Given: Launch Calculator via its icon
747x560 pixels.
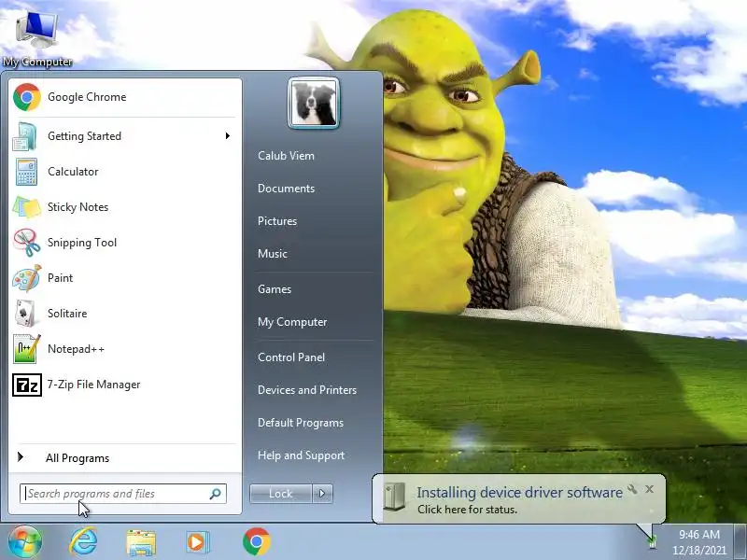Looking at the screenshot, I should (x=26, y=172).
